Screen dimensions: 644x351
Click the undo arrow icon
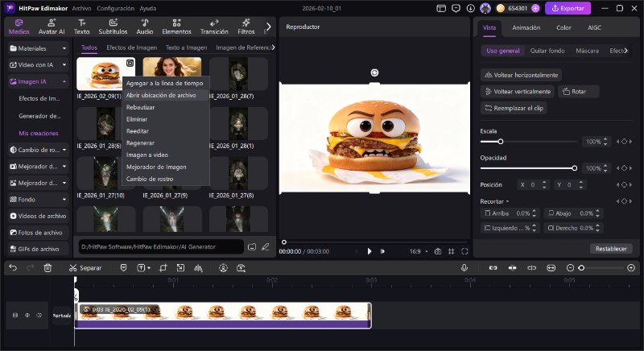pyautogui.click(x=13, y=267)
